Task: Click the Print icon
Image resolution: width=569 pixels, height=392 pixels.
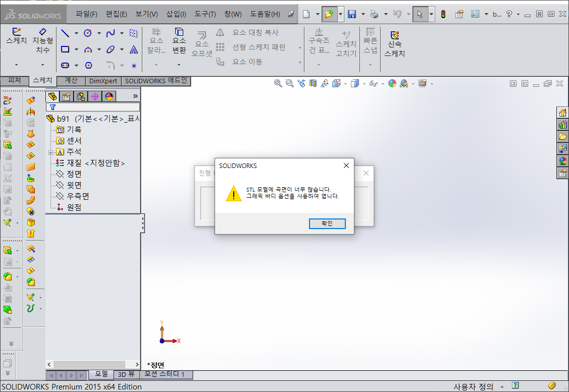Action: [x=374, y=14]
